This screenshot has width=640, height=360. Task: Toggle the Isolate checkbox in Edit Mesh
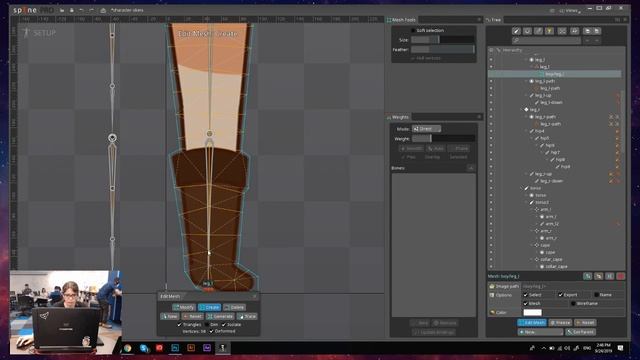coord(224,325)
